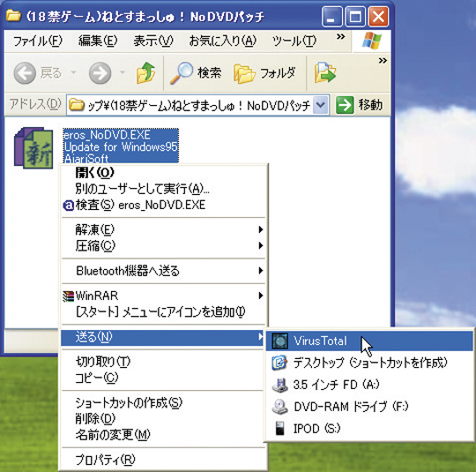Send file to VirusTotal
The width and height of the screenshot is (476, 472).
369,341
